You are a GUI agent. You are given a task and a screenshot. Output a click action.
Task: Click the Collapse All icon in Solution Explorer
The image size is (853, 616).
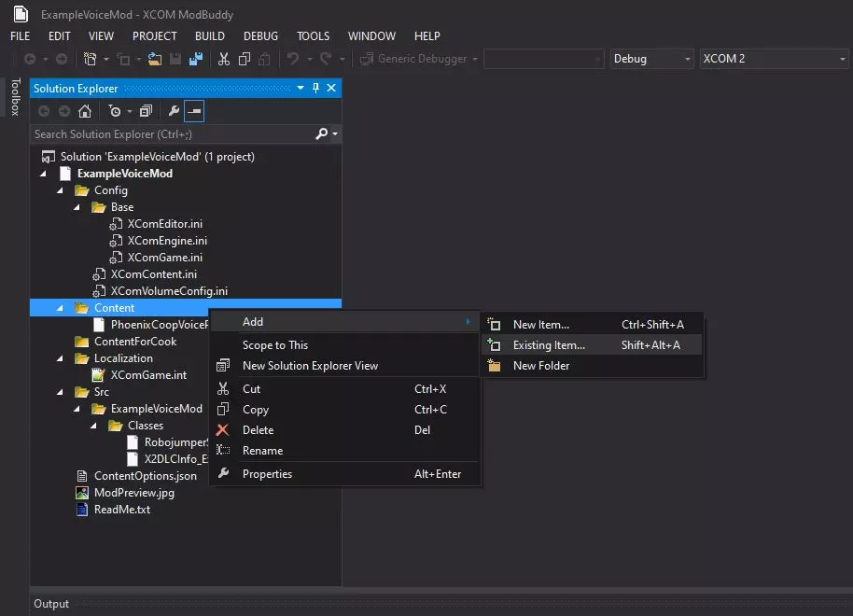pos(146,111)
